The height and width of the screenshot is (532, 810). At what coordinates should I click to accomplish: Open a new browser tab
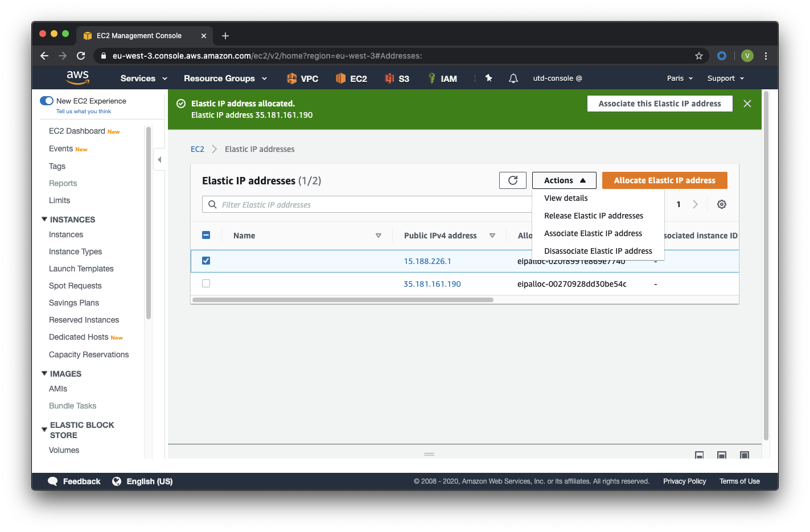225,36
